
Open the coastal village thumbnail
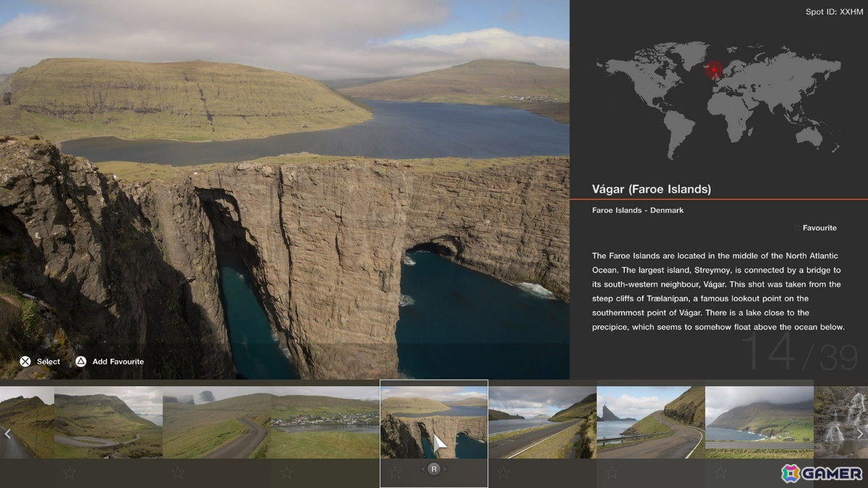(325, 422)
